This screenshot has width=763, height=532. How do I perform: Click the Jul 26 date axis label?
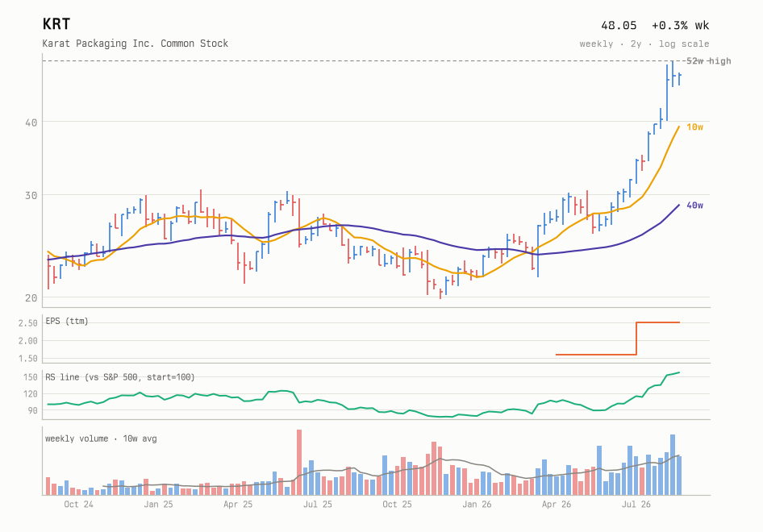(636, 505)
